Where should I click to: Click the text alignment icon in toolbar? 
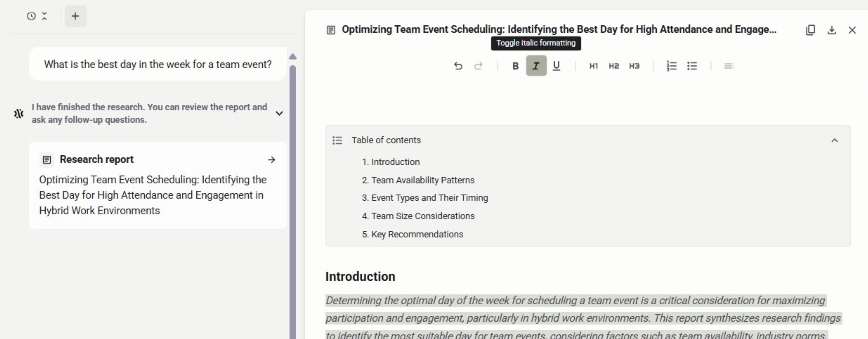pos(729,66)
